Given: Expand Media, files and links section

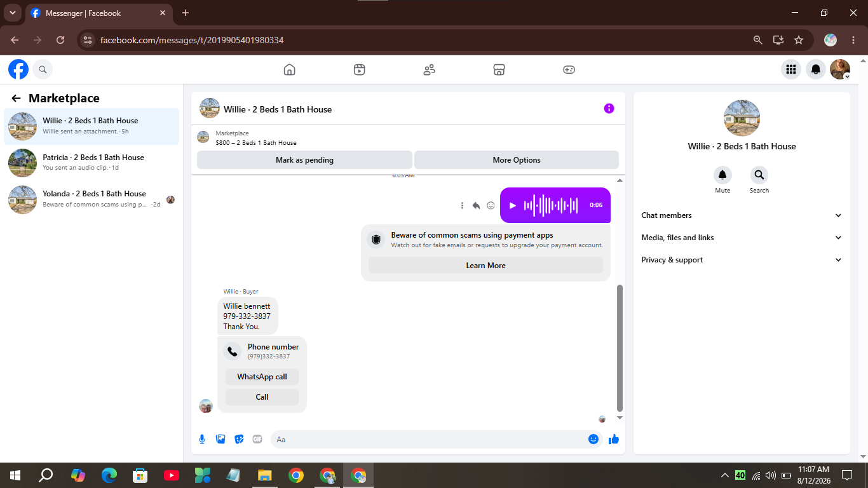Looking at the screenshot, I should pyautogui.click(x=742, y=238).
